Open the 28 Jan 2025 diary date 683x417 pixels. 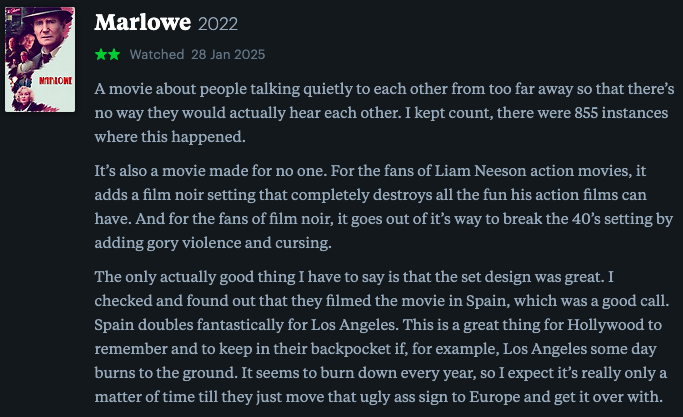tap(228, 54)
